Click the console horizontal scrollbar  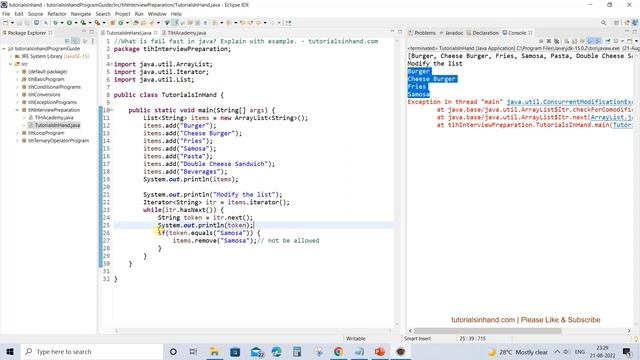click(x=487, y=331)
